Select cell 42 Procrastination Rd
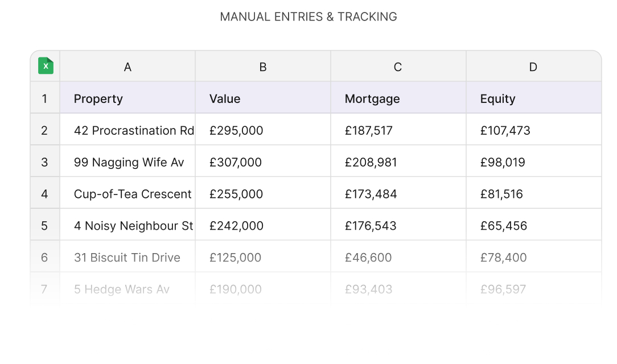The width and height of the screenshot is (617, 364). point(134,131)
